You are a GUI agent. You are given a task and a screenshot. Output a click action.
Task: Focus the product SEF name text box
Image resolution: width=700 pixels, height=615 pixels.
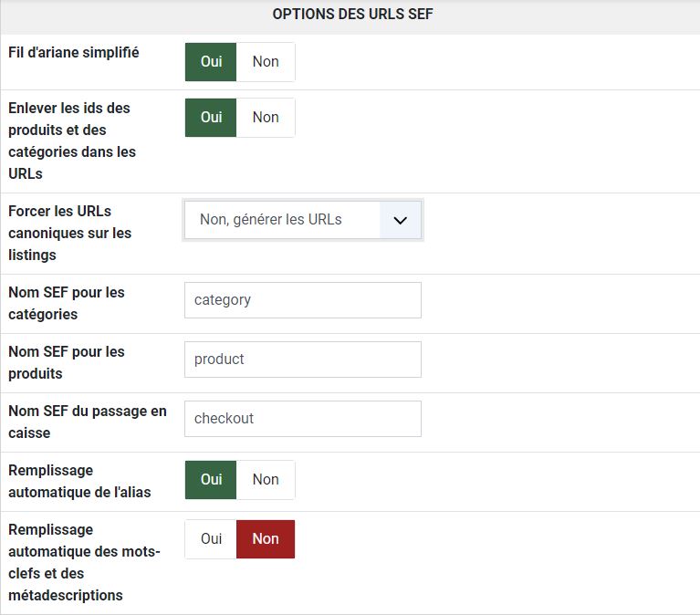point(302,360)
